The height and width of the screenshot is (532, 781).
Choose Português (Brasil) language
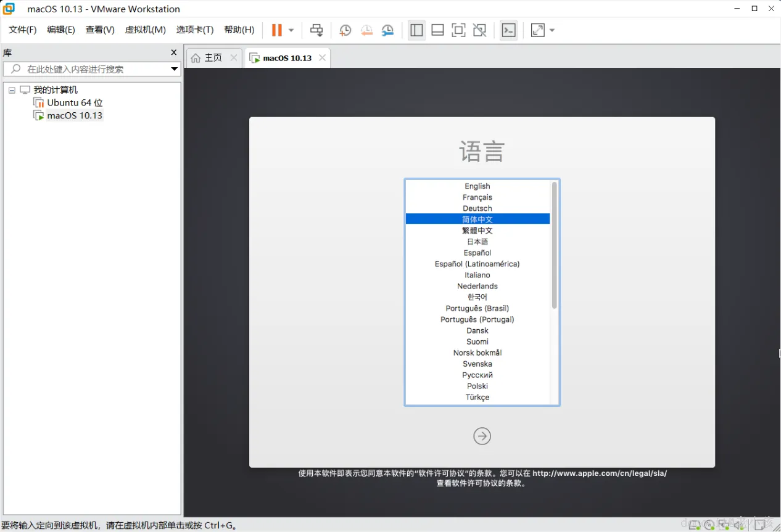tap(477, 308)
